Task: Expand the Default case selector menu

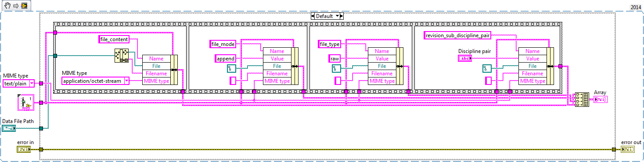Action: 327,16
